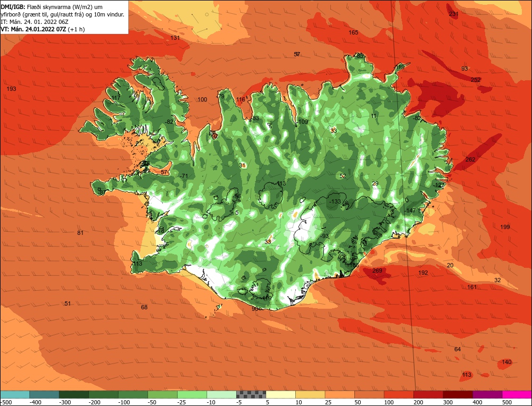The width and height of the screenshot is (532, 406).
Task: Click the value -133 on the glacier
Action: pos(335,201)
